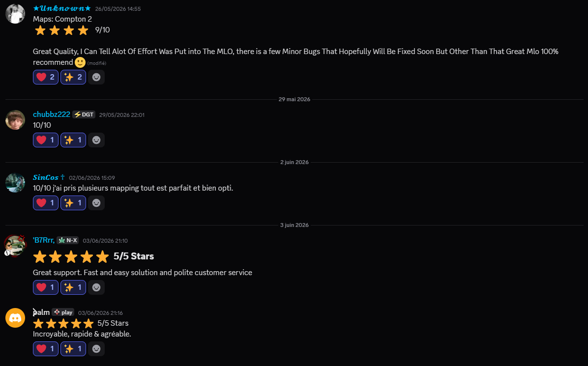Viewport: 588px width, 366px height.
Task: Click palm's orange Discord avatar
Action: [x=15, y=318]
